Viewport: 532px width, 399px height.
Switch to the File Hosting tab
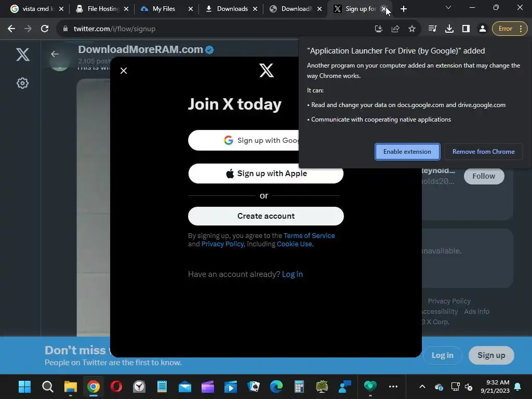(99, 9)
